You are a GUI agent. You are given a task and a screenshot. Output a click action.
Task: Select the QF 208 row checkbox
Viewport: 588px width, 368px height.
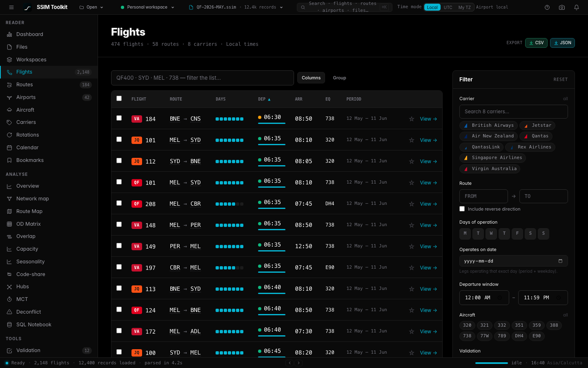point(119,203)
